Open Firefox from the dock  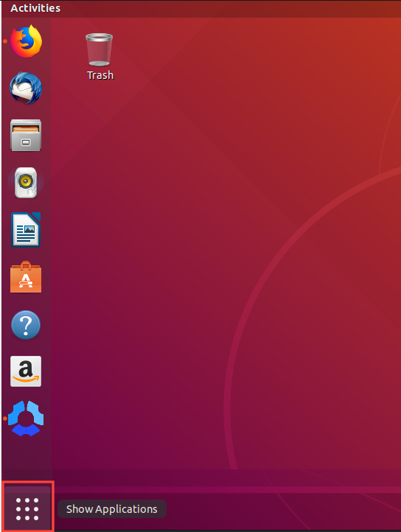[x=26, y=41]
